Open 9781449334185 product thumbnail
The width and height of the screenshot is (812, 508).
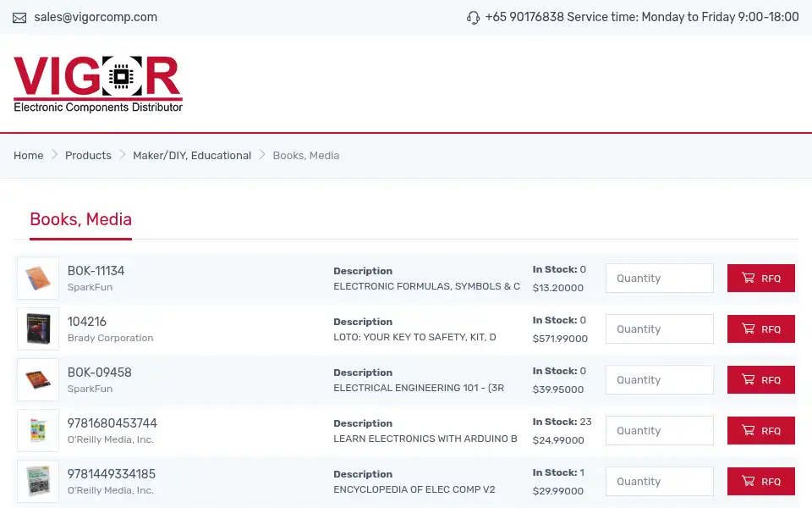[x=38, y=481]
